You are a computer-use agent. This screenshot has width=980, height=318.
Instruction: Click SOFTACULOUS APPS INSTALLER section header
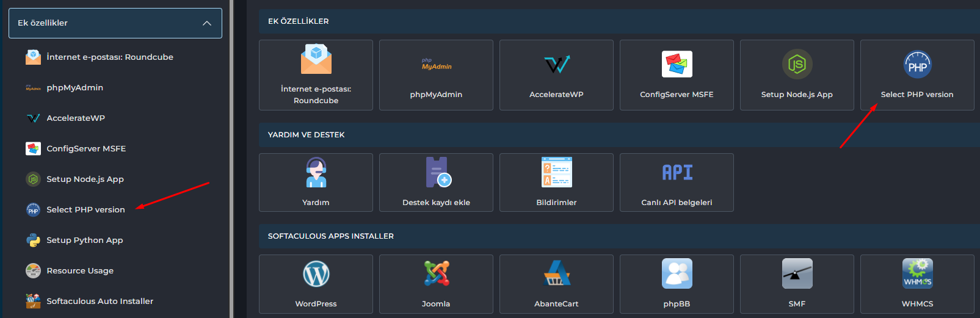pyautogui.click(x=619, y=236)
